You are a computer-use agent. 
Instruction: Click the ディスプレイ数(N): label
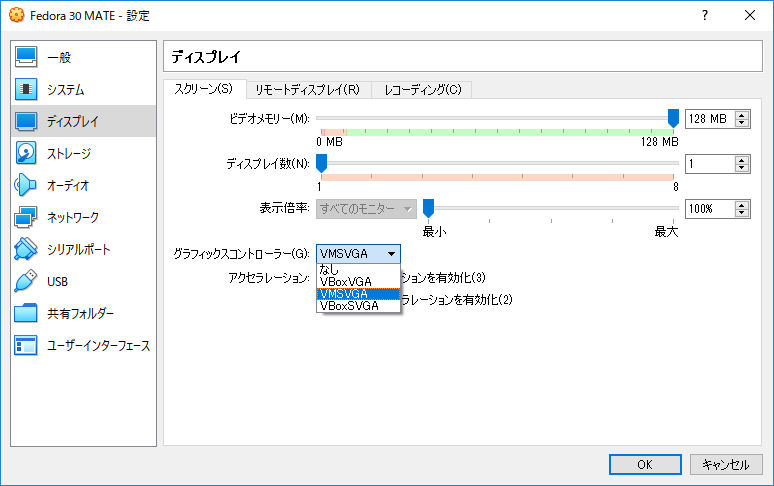(x=268, y=164)
